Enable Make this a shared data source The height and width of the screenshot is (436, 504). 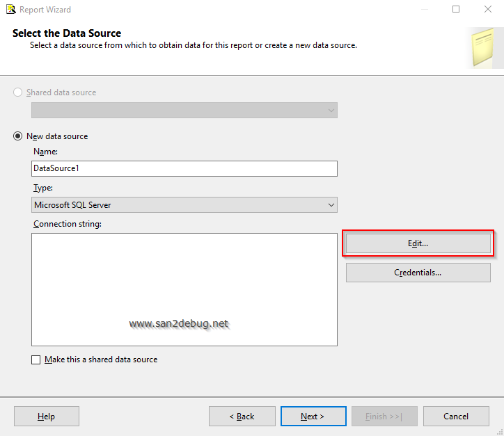coord(36,360)
